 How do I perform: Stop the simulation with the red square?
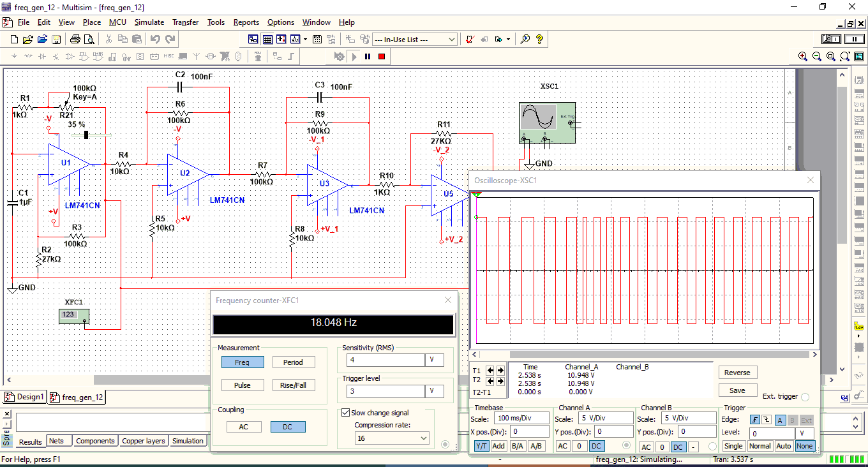[382, 56]
